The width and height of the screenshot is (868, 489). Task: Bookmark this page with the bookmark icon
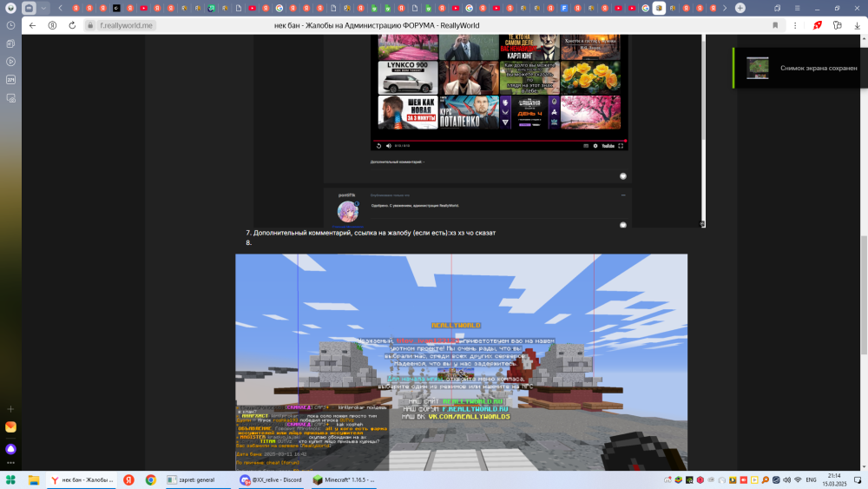pyautogui.click(x=775, y=25)
